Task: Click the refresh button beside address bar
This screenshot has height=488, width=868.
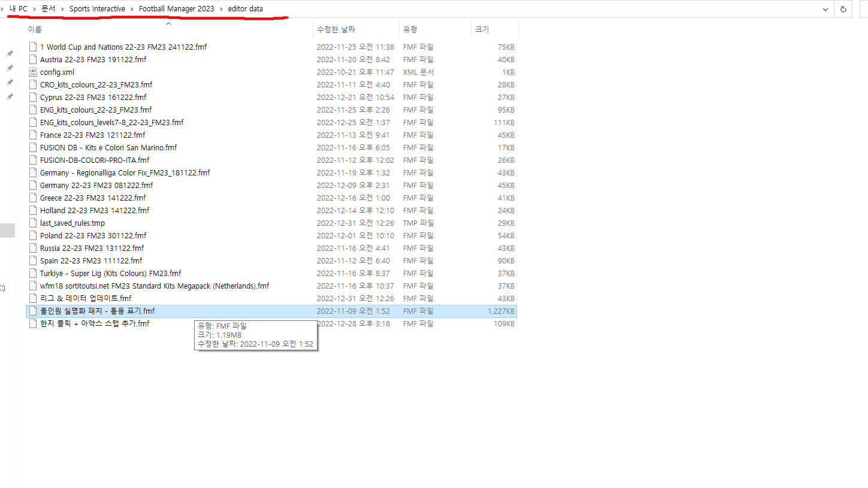Action: (x=843, y=9)
